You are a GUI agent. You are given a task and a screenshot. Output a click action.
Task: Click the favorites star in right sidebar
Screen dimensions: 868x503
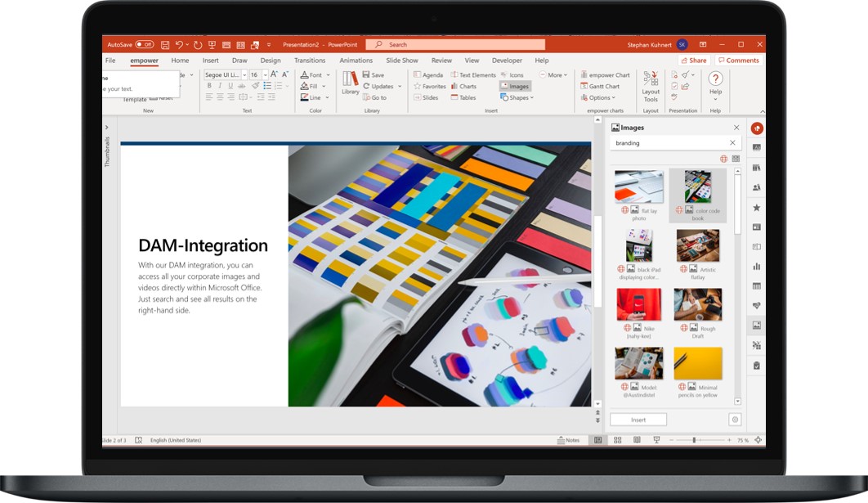coord(757,208)
